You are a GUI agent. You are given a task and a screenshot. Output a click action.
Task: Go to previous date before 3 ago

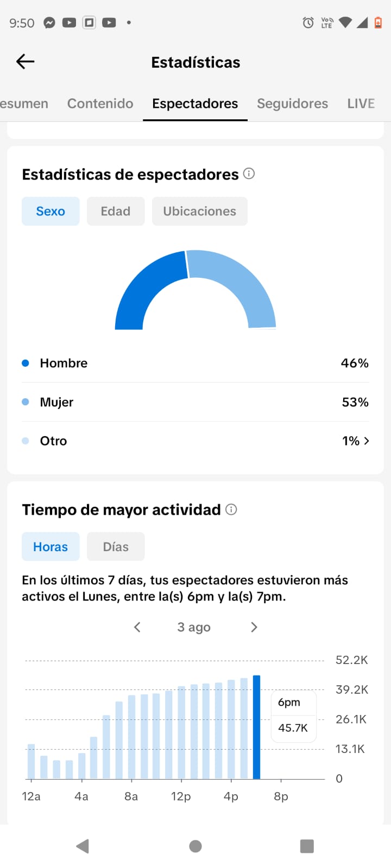tap(137, 627)
